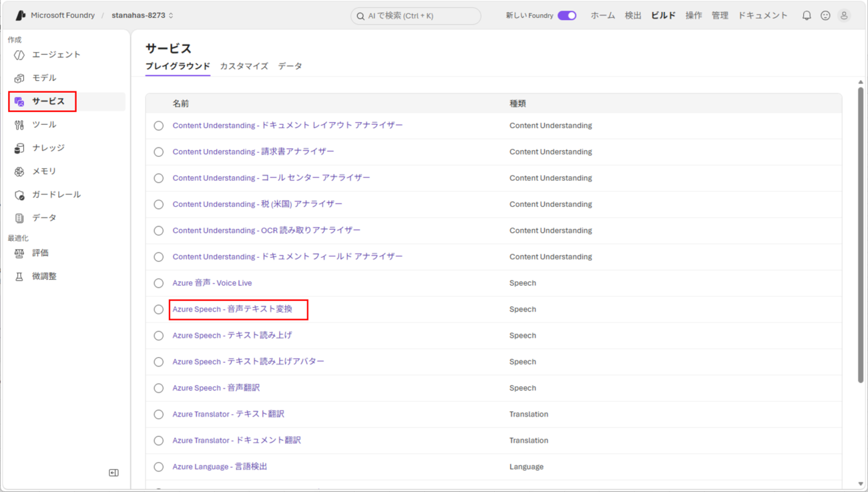Open the ドキュメント top menu

pyautogui.click(x=763, y=15)
